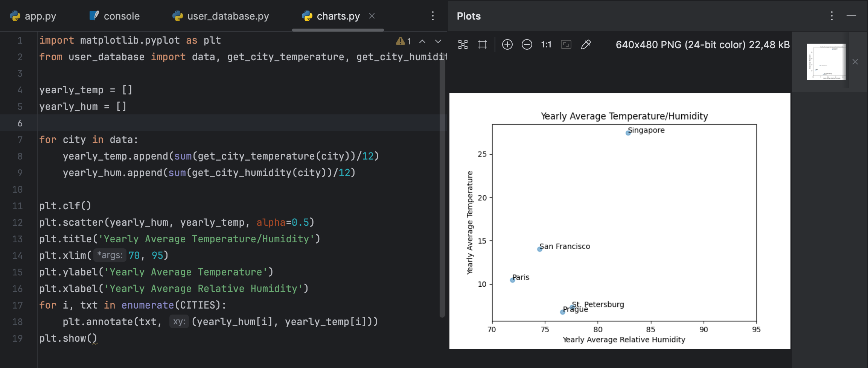Image resolution: width=868 pixels, height=368 pixels.
Task: Zoom out of the plot
Action: pyautogui.click(x=527, y=44)
